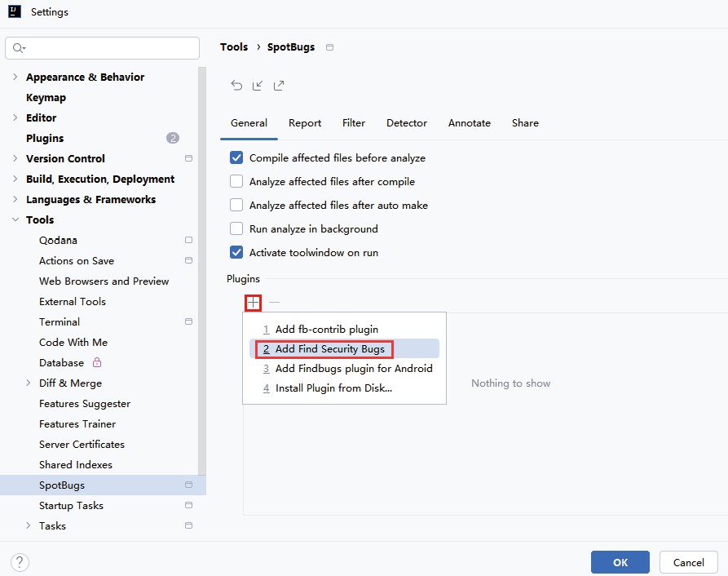Expand Build, Execution, Deployment section
The height and width of the screenshot is (576, 728).
[x=15, y=179]
